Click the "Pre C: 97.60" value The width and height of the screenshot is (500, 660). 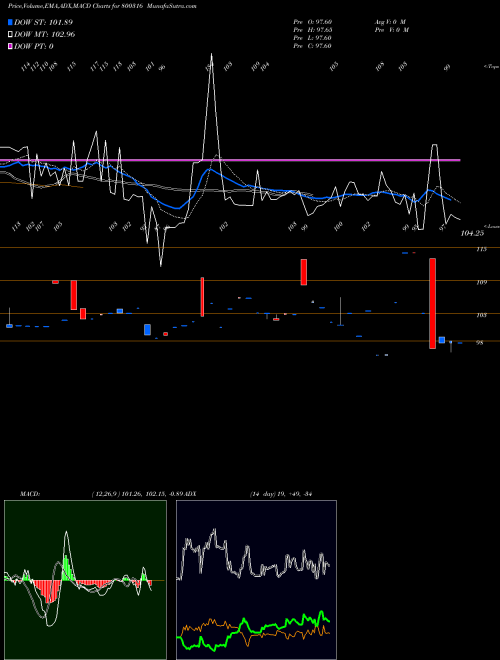(313, 46)
